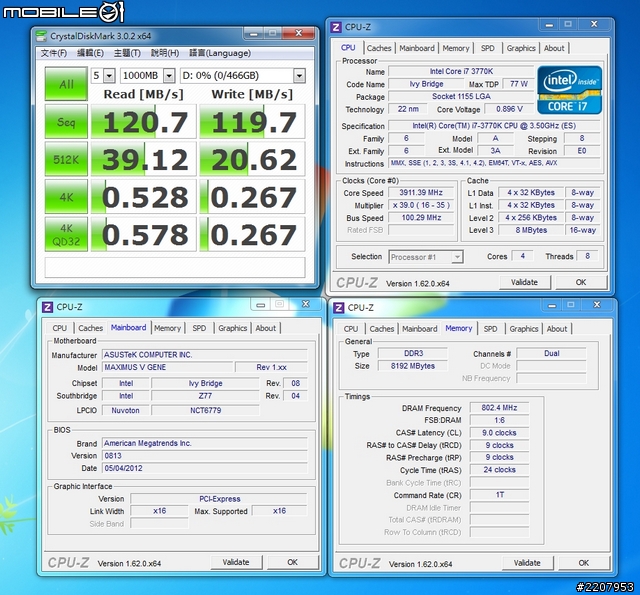This screenshot has width=640, height=595.
Task: Select SPD tab in CPU window
Action: pos(488,48)
